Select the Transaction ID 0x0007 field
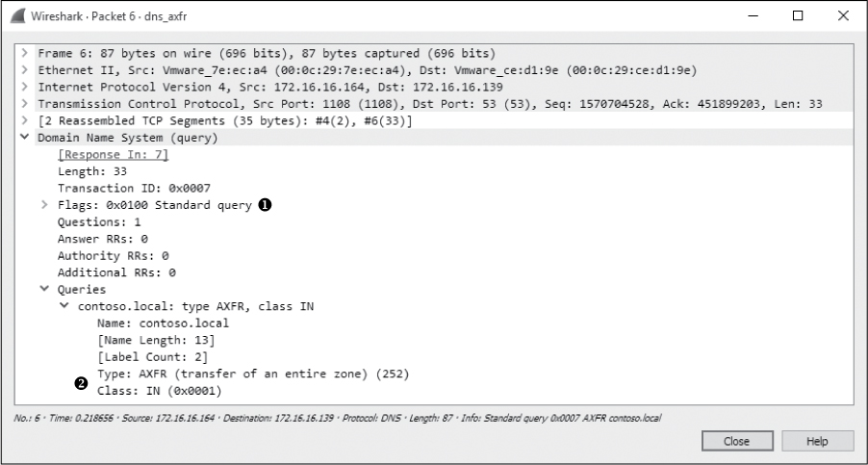868x465 pixels. pos(134,188)
